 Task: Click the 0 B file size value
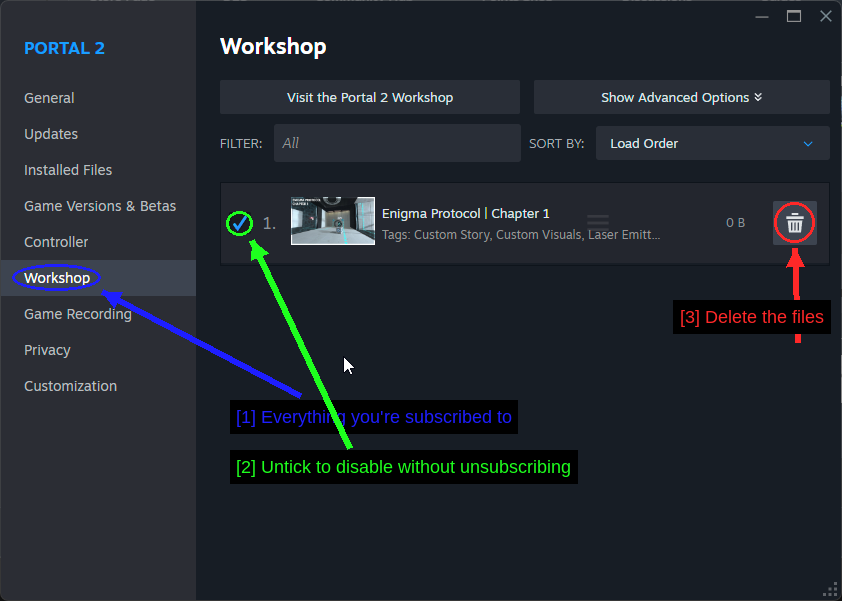coord(735,222)
